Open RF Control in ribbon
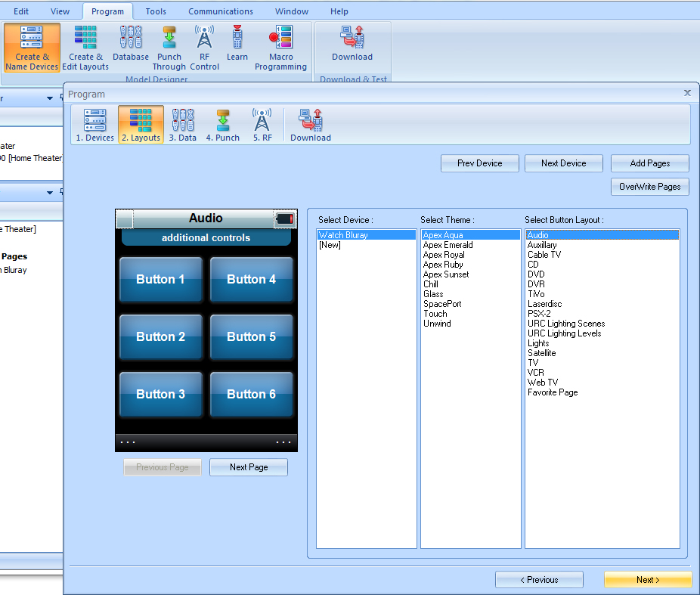 [204, 48]
